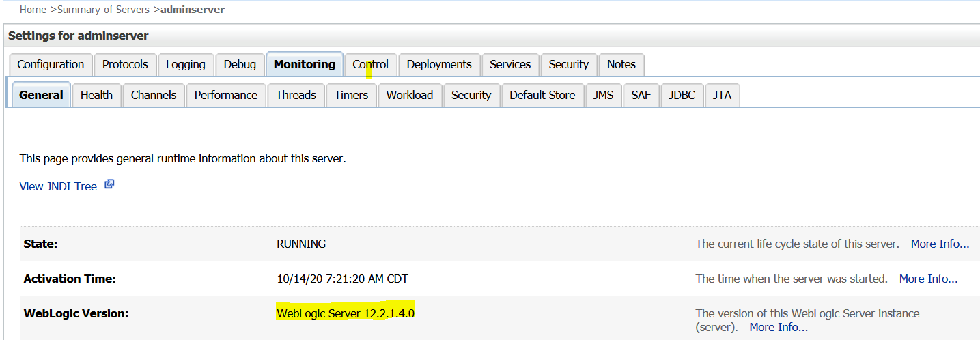Select the Monitoring tab

tap(305, 65)
